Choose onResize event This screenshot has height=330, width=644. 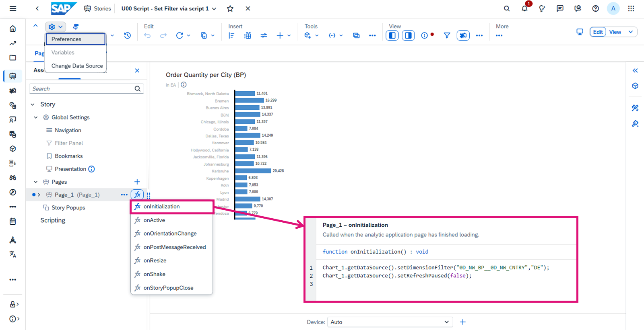click(x=171, y=260)
